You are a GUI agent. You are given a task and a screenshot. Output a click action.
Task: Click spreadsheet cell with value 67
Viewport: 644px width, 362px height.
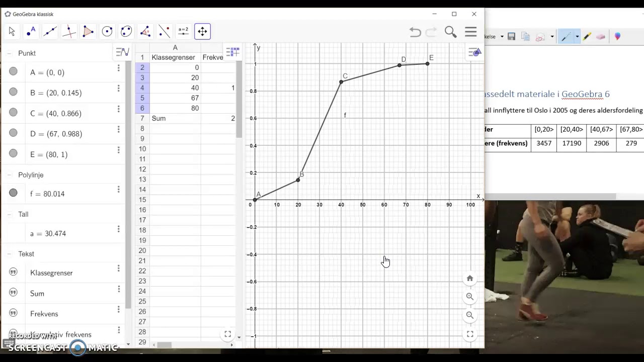point(175,98)
